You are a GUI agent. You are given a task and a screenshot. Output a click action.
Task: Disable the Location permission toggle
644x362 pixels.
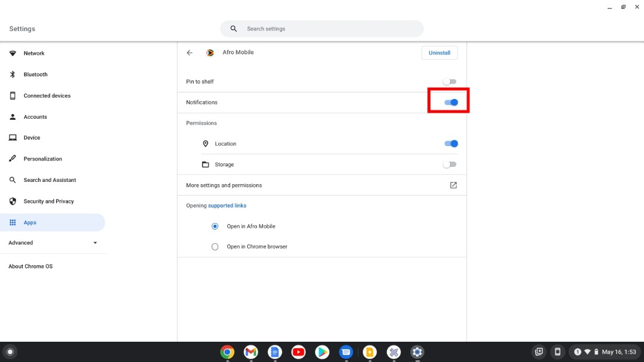coord(451,144)
